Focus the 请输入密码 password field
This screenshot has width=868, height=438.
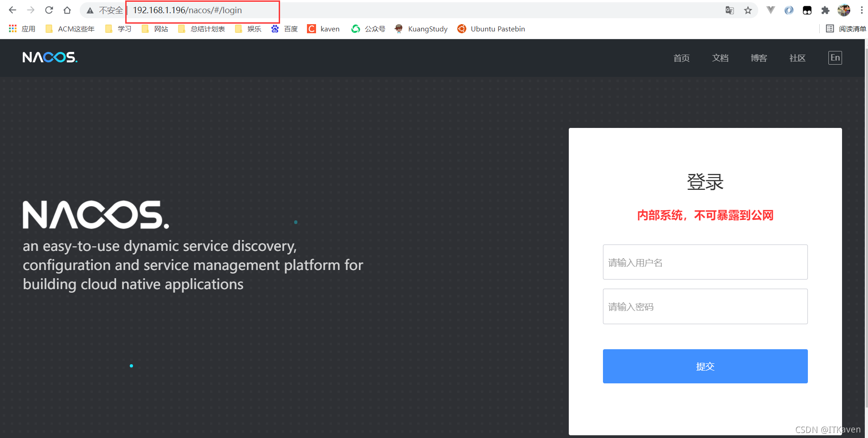705,306
